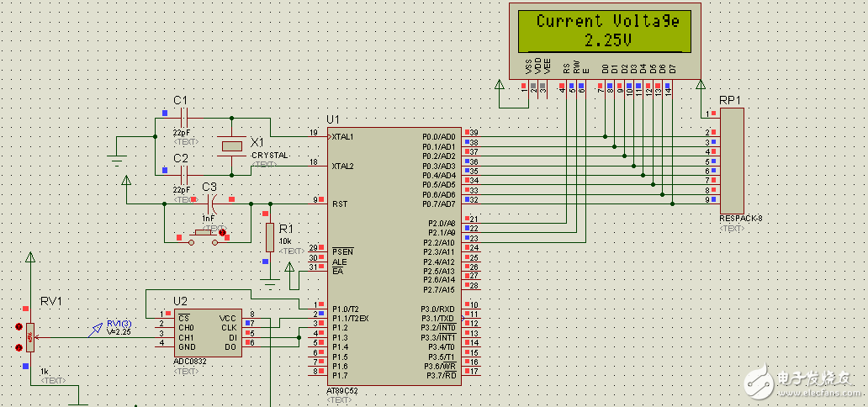This screenshot has width=868, height=407.
Task: Click the 'C3' reference label
Action: point(209,187)
